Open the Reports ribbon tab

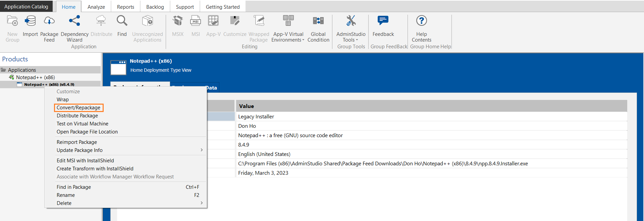pos(125,7)
